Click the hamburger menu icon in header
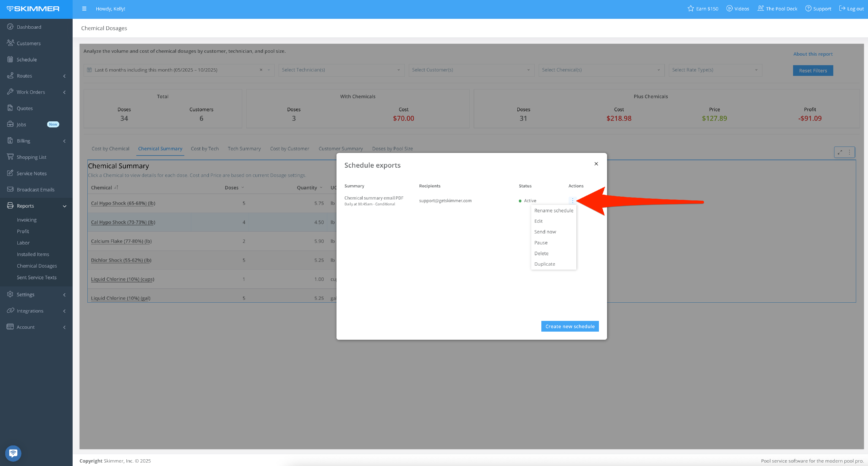868x466 pixels. coord(84,9)
